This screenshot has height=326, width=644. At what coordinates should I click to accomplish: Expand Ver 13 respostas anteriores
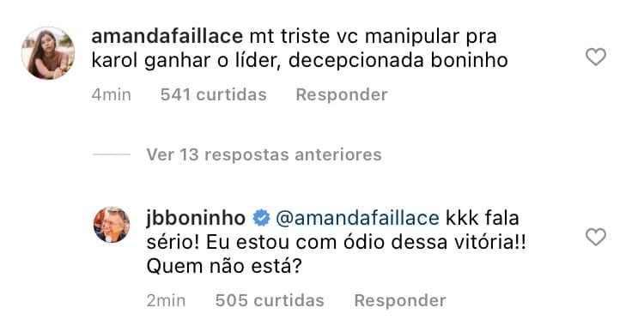coord(264,154)
